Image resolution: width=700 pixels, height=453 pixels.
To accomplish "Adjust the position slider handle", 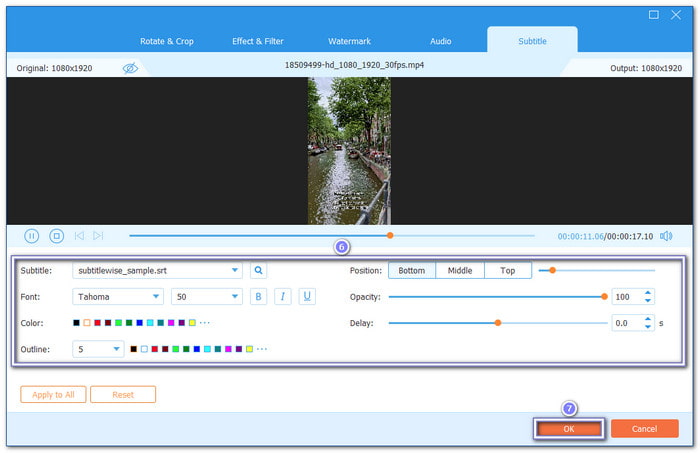I will (x=552, y=270).
